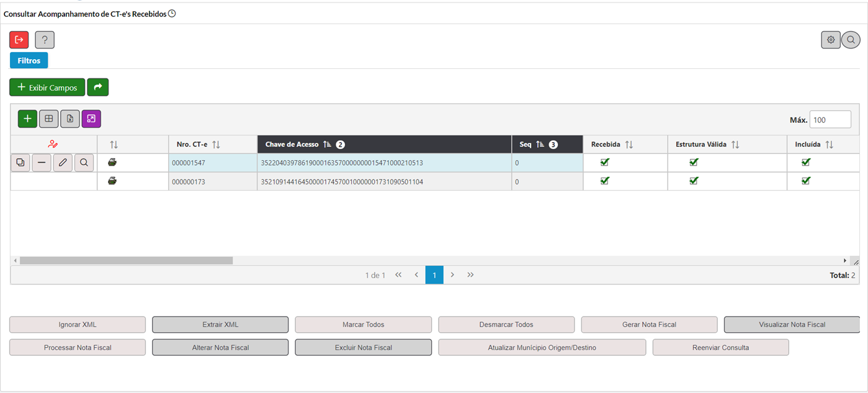Toggle Incluída checkbox in the first row
Image resolution: width=868 pixels, height=393 pixels.
click(x=806, y=163)
